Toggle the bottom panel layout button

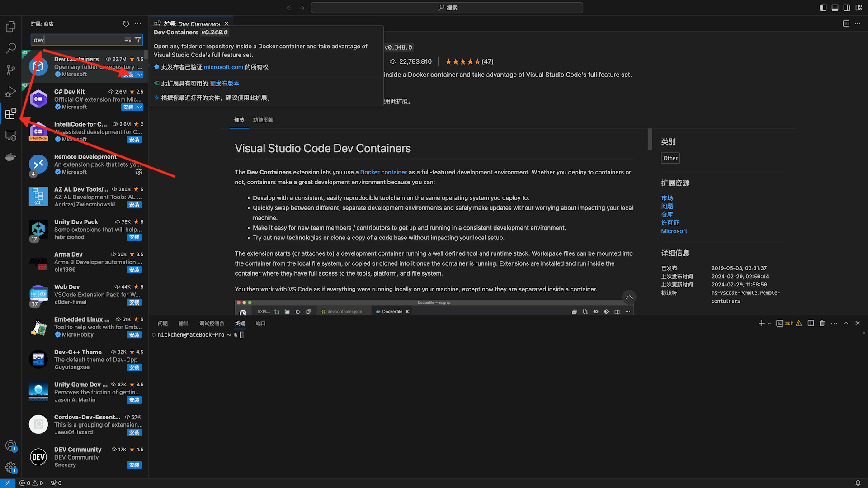pos(835,8)
